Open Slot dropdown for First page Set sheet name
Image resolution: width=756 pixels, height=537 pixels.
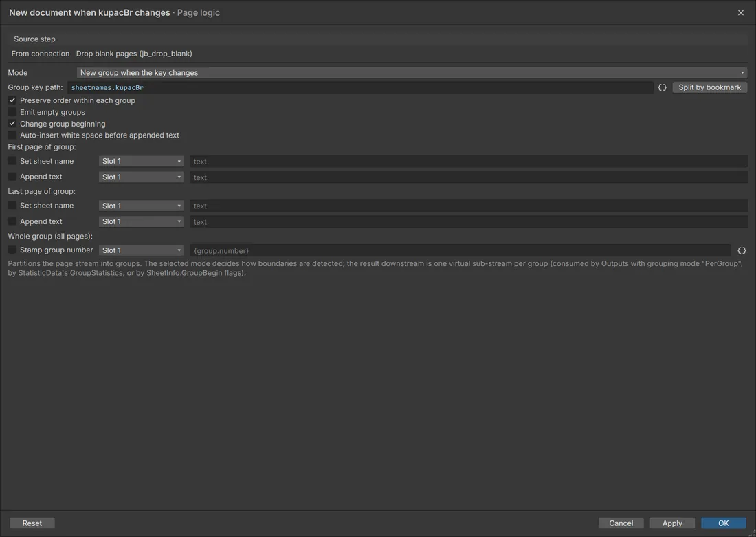click(142, 161)
